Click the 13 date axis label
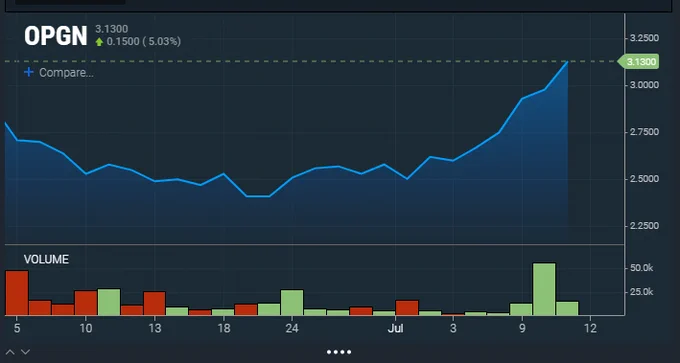The image size is (680, 363). (x=155, y=328)
